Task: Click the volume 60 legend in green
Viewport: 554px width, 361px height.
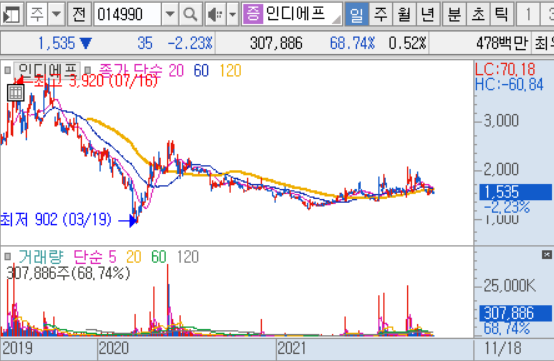Action: (159, 257)
